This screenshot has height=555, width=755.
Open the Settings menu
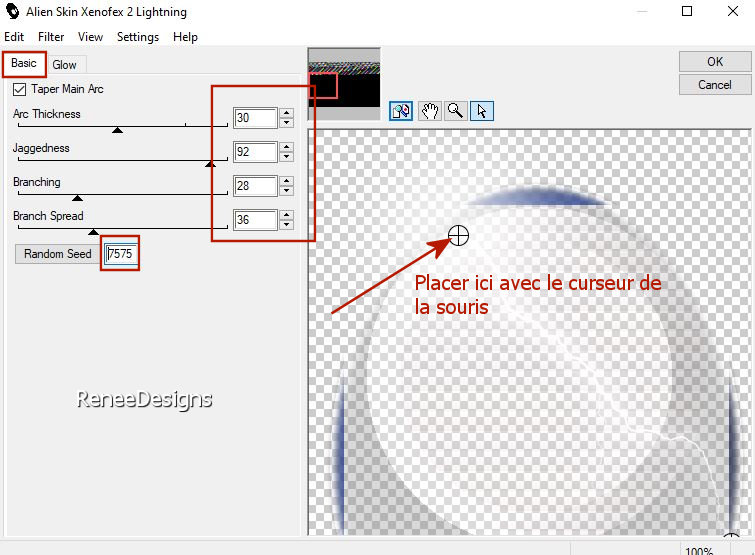coord(138,37)
